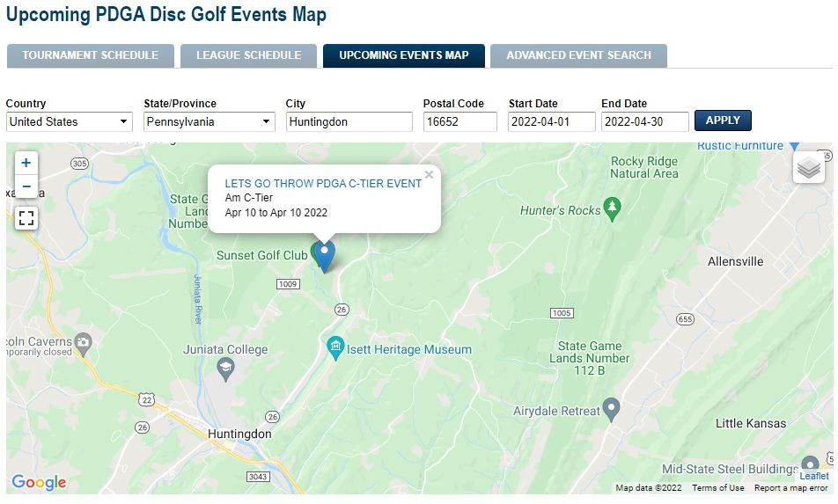Click Sunset Golf Club map label
Viewport: 838px width, 504px height.
click(x=262, y=255)
